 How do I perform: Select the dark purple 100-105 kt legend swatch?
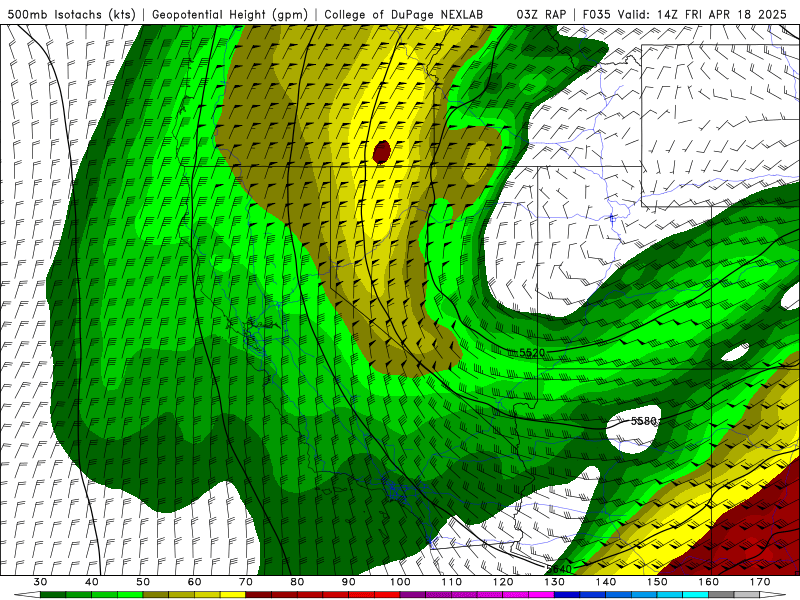coord(413,595)
